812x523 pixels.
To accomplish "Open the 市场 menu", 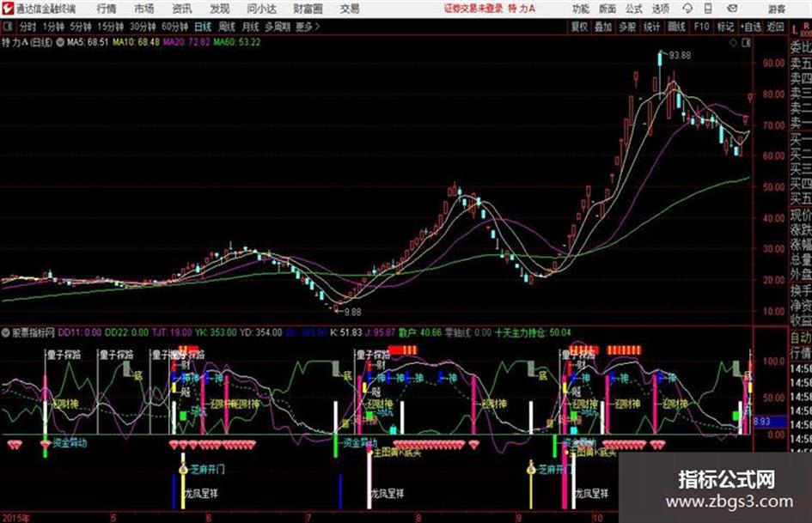I will pyautogui.click(x=144, y=9).
